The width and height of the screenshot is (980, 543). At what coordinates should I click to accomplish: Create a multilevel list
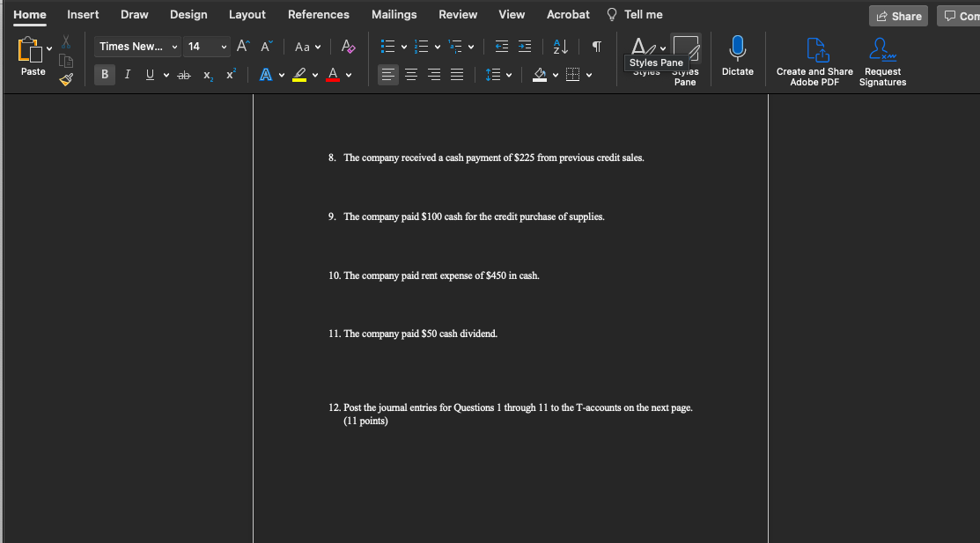click(455, 47)
